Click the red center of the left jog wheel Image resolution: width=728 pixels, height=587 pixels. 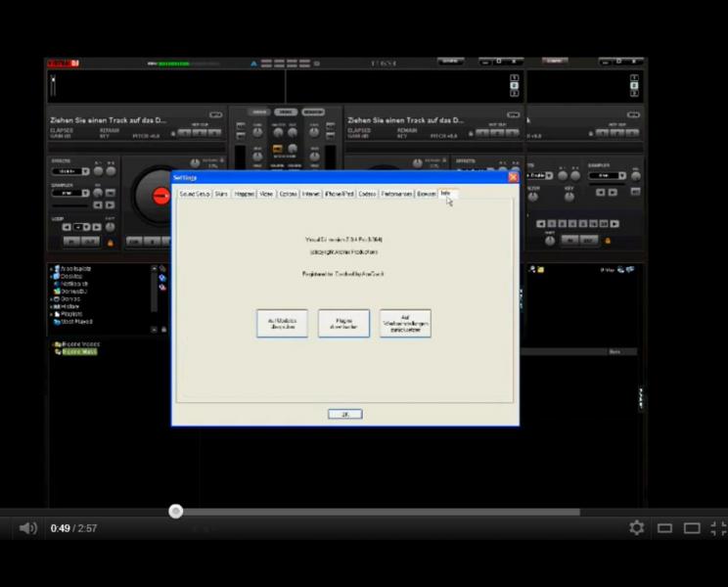pos(161,196)
